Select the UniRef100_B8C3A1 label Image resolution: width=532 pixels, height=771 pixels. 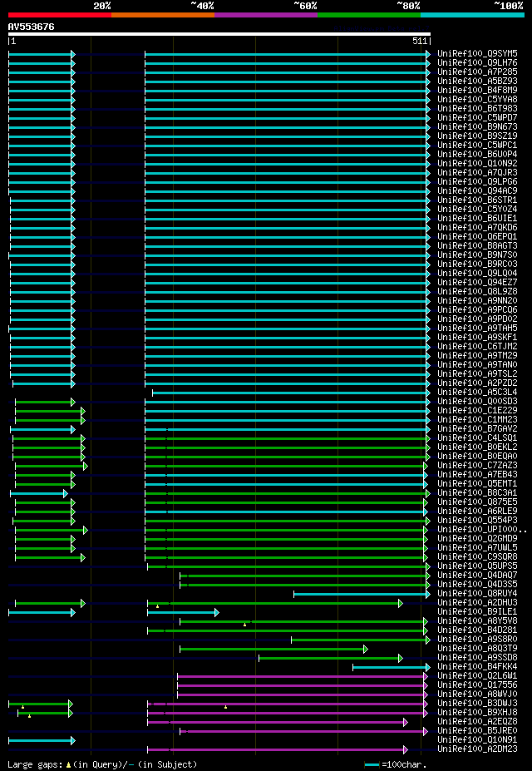point(477,493)
